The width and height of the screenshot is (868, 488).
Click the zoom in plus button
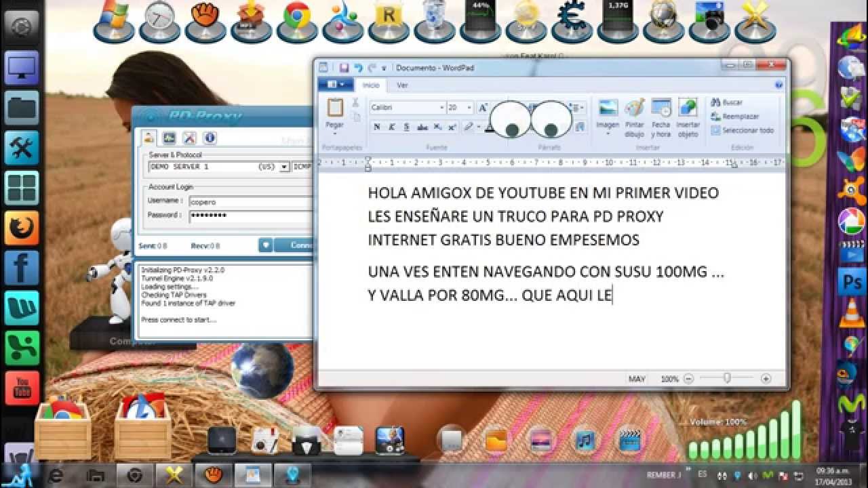(766, 379)
